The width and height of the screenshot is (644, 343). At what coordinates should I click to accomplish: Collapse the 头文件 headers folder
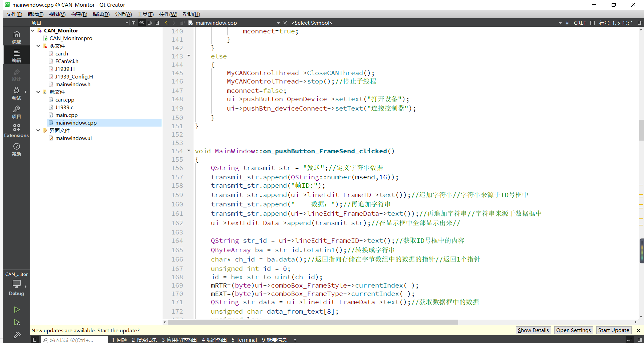click(38, 46)
